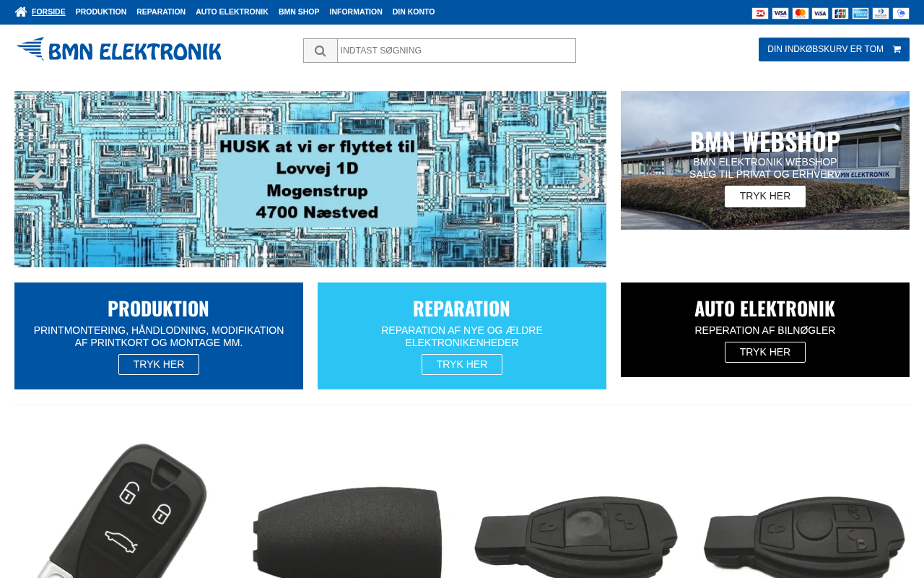Click the Indtast Søgning search field
924x578 pixels.
coord(456,51)
